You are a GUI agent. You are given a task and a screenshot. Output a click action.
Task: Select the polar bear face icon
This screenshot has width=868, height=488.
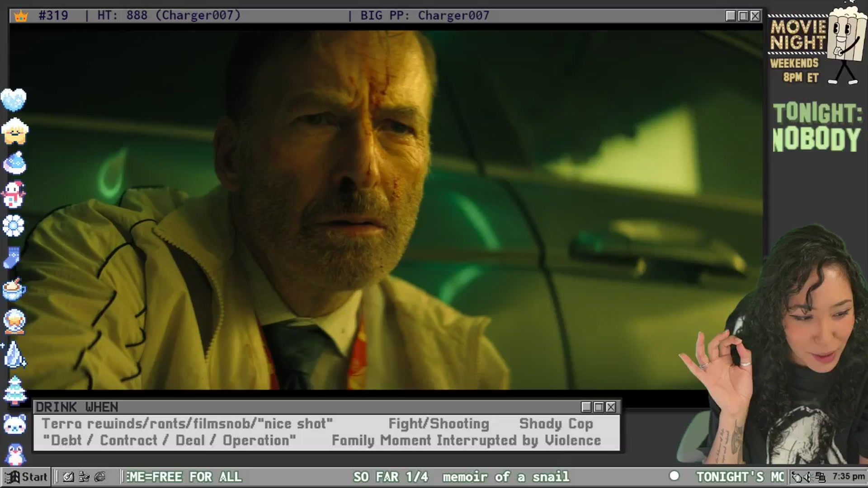[14, 424]
